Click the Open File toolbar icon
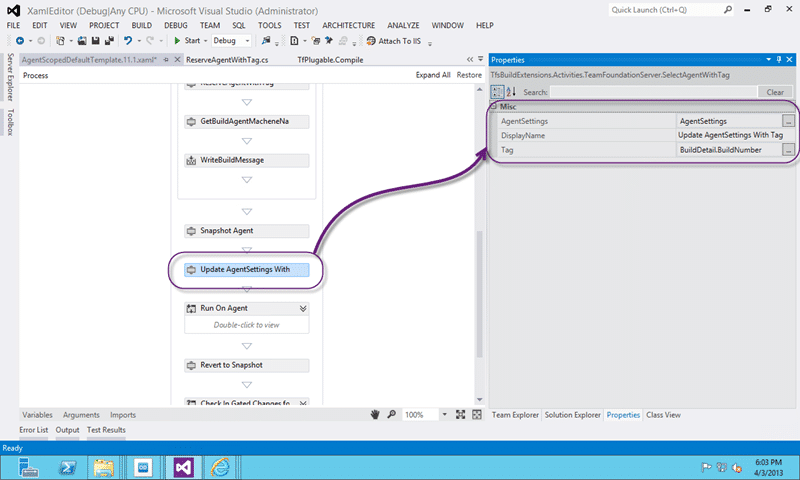Screen dimensions: 800x480 82,41
